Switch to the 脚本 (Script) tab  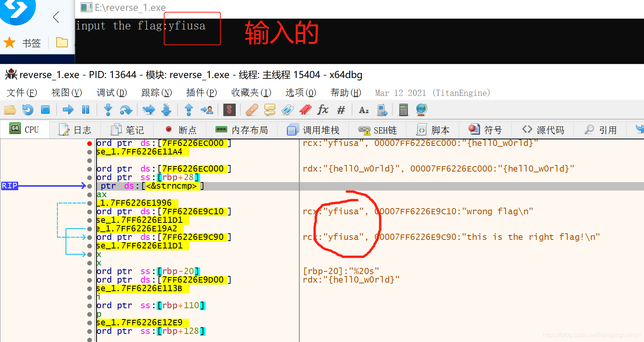[x=433, y=130]
